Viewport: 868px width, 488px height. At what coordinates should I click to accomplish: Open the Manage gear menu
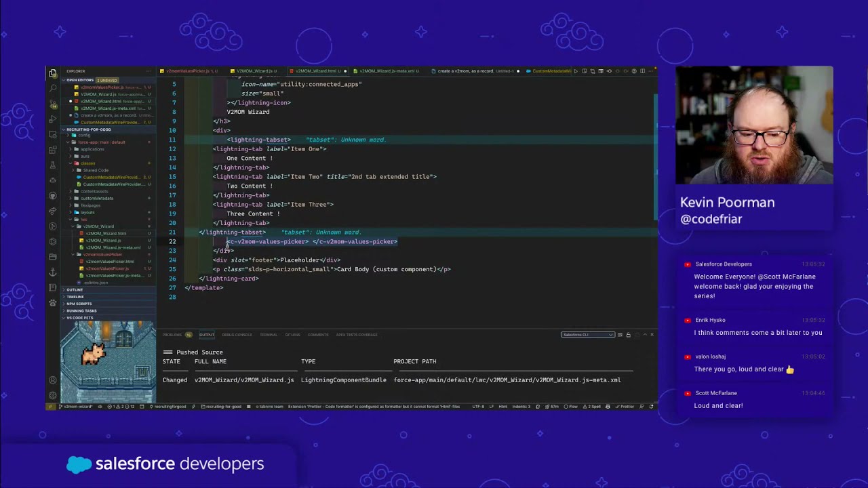[x=53, y=395]
